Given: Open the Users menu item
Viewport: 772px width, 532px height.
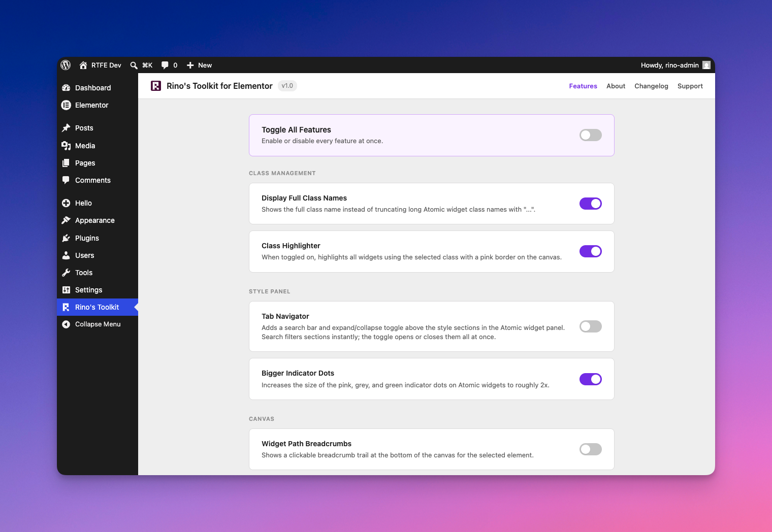Looking at the screenshot, I should pos(98,255).
